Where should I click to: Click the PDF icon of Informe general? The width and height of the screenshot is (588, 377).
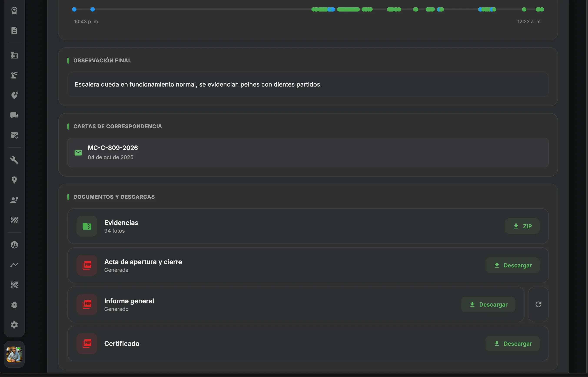pos(87,305)
